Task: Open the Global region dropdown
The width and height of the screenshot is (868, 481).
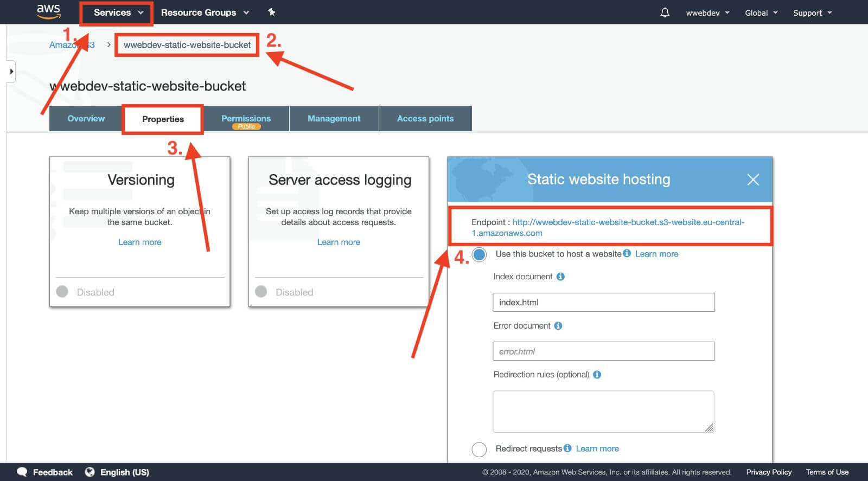Action: 761,13
